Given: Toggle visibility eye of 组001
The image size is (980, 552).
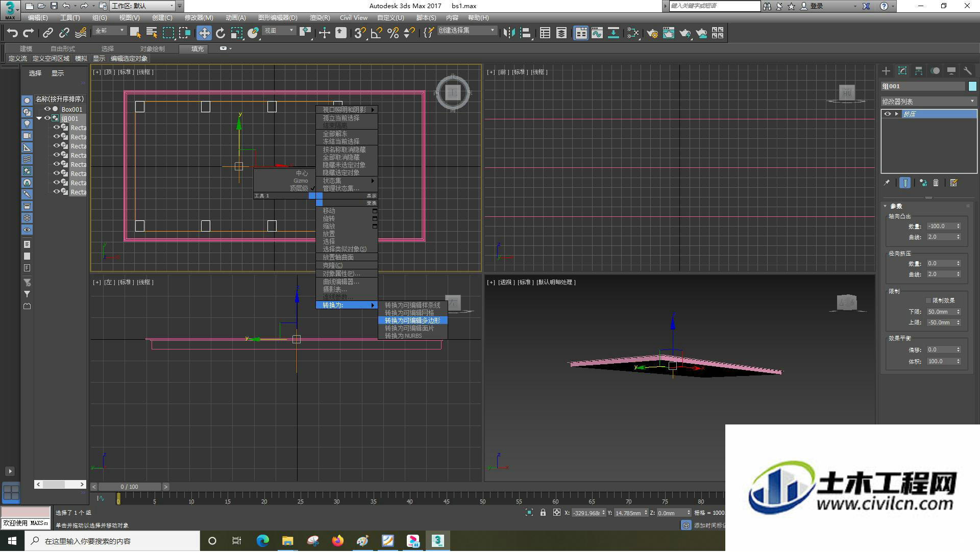Looking at the screenshot, I should [x=47, y=118].
